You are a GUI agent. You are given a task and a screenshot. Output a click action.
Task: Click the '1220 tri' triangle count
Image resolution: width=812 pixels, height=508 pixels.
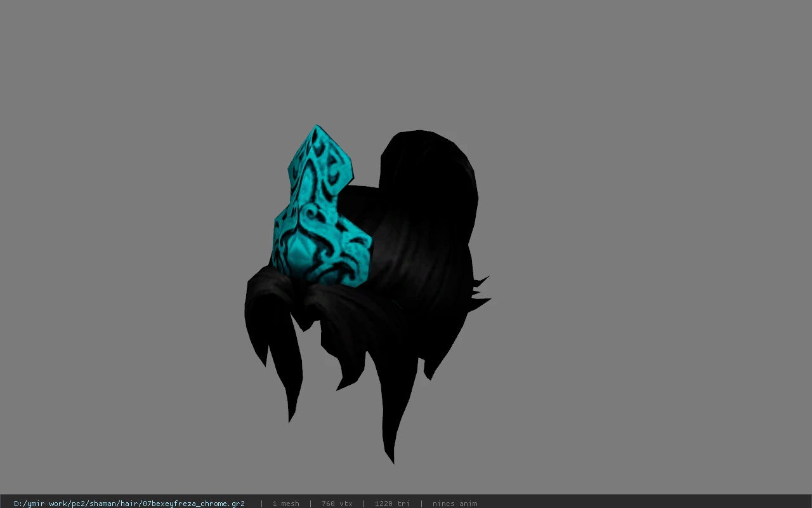pyautogui.click(x=392, y=504)
